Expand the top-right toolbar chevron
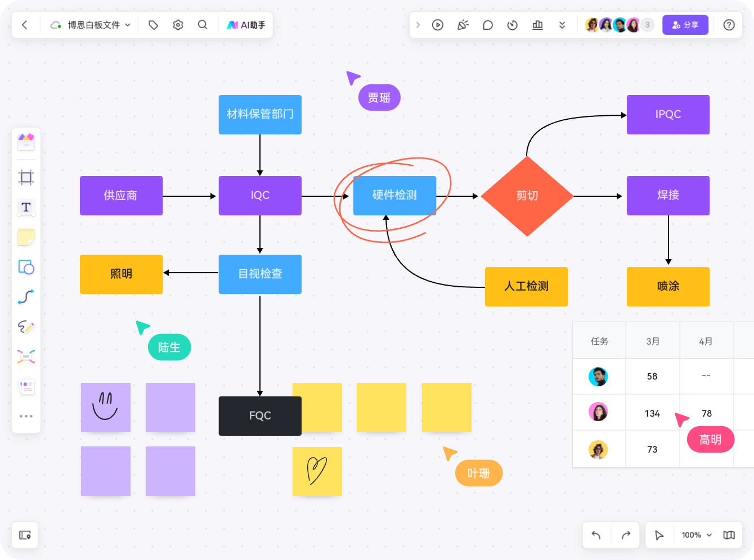The image size is (754, 560). (x=418, y=25)
